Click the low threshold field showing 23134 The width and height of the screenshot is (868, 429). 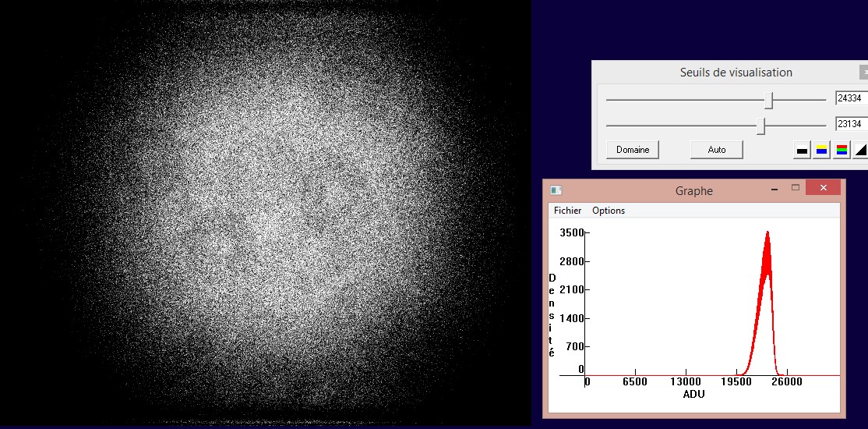coord(852,123)
